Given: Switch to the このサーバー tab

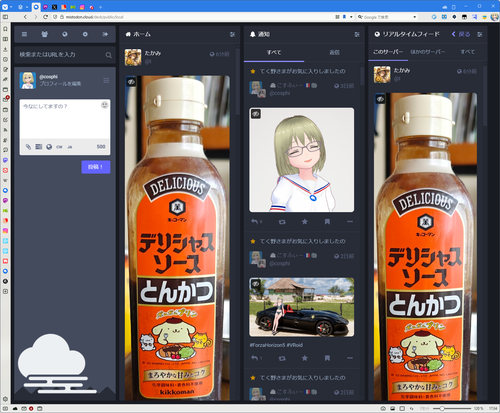Looking at the screenshot, I should coord(388,52).
